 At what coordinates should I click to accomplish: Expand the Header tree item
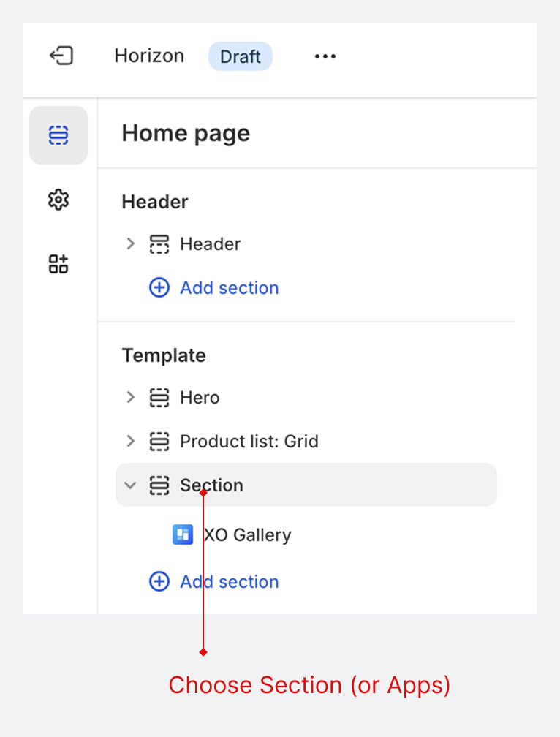tap(131, 244)
